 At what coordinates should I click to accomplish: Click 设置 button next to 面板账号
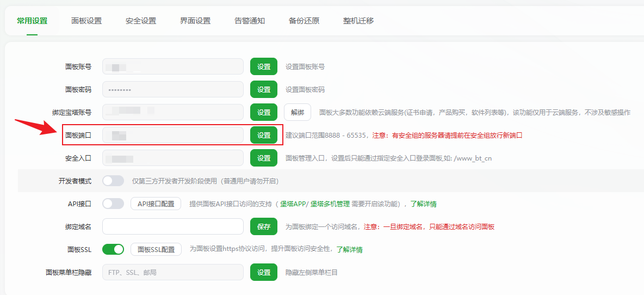coord(264,66)
